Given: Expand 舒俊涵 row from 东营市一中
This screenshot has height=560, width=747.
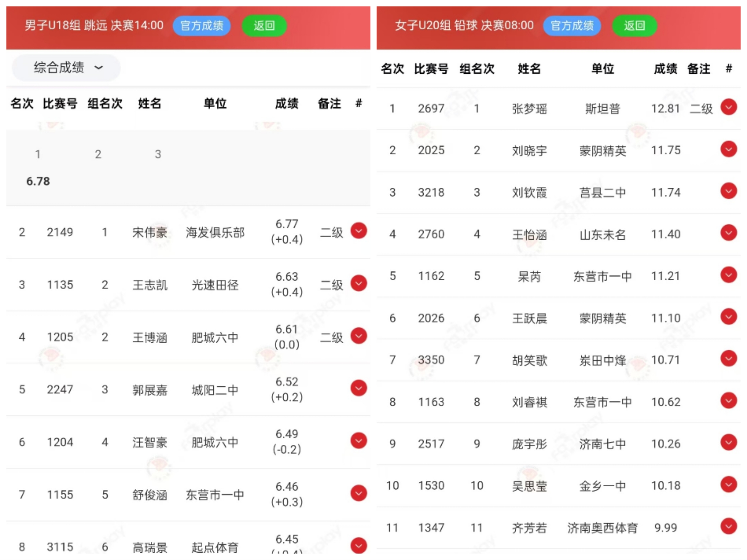Looking at the screenshot, I should click(x=359, y=493).
